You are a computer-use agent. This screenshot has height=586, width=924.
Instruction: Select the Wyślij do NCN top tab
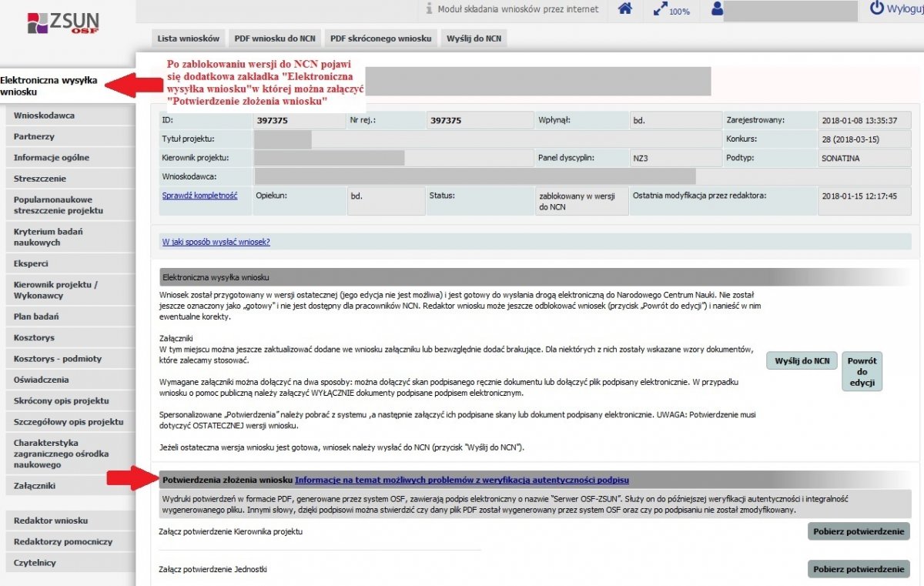click(x=474, y=38)
